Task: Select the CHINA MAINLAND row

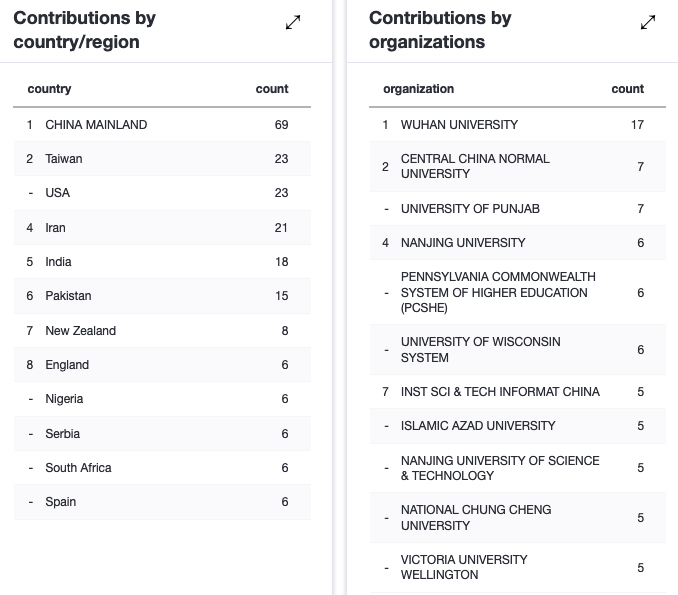Action: [96, 125]
